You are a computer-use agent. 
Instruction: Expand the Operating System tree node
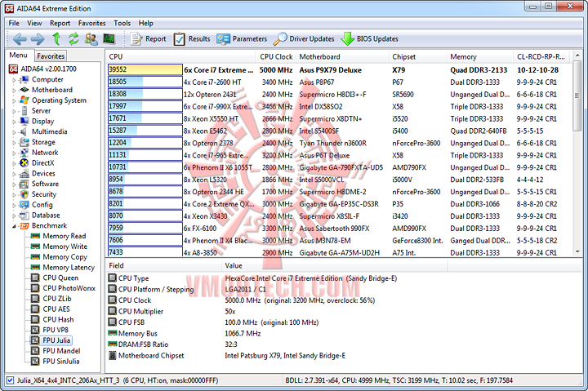pyautogui.click(x=14, y=101)
